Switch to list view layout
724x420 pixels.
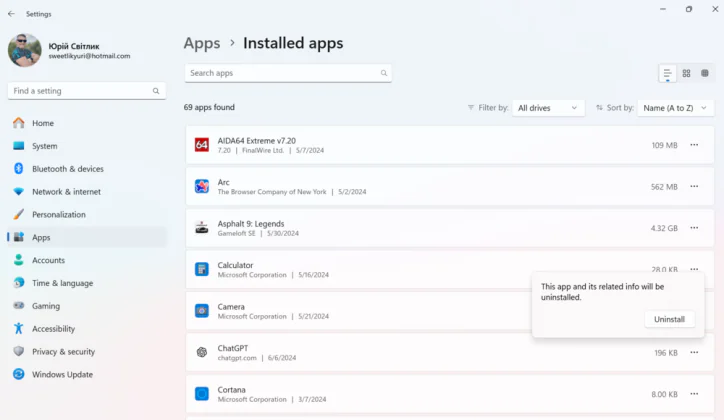click(667, 73)
